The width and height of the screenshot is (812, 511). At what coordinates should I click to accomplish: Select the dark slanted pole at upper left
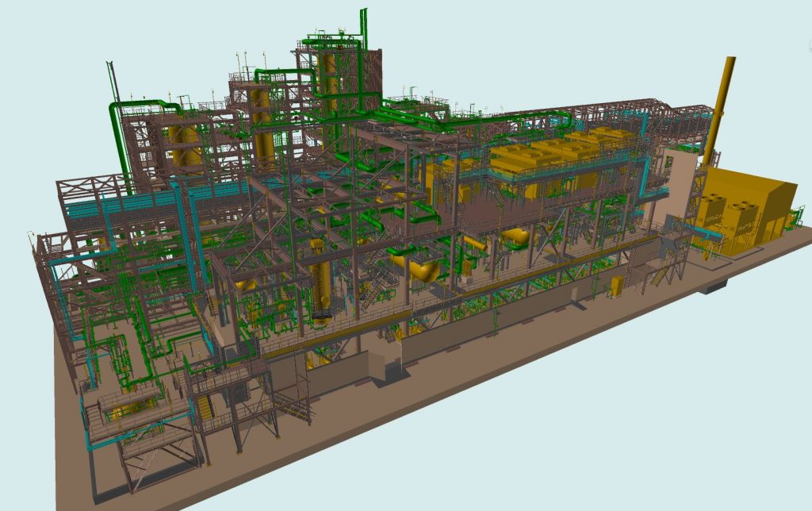112,79
